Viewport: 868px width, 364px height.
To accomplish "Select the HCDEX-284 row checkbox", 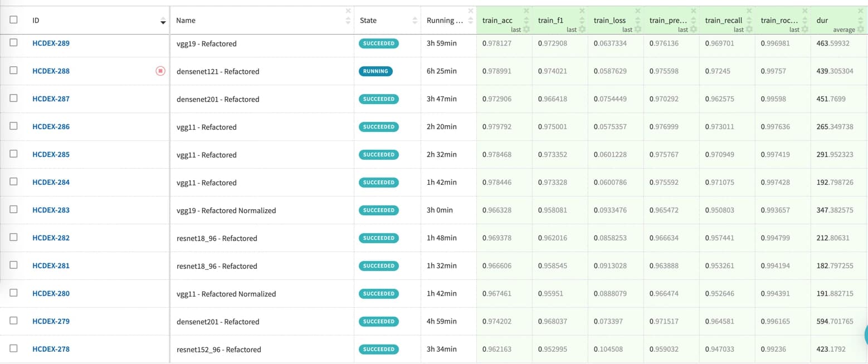I will pos(14,181).
